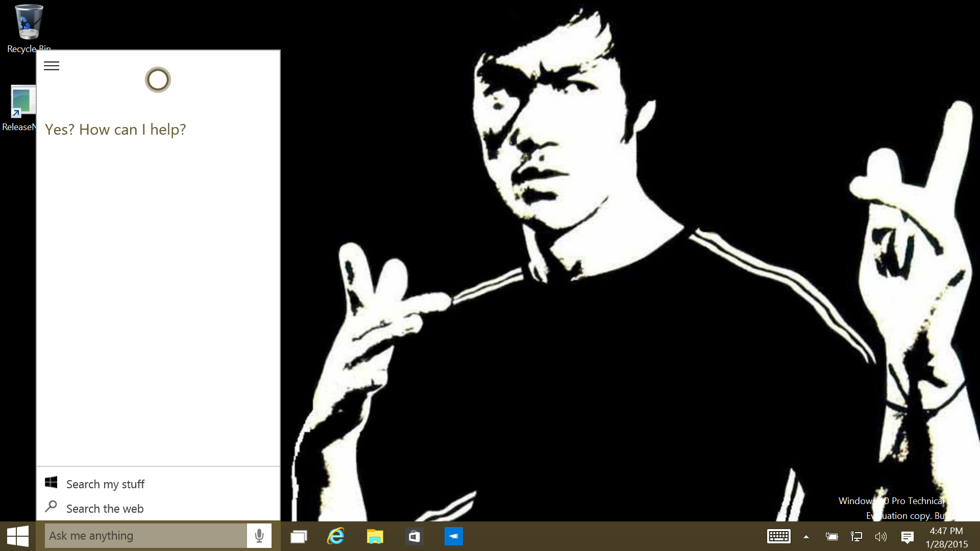Screen dimensions: 980x551
Task: Click Search the web
Action: [x=105, y=509]
